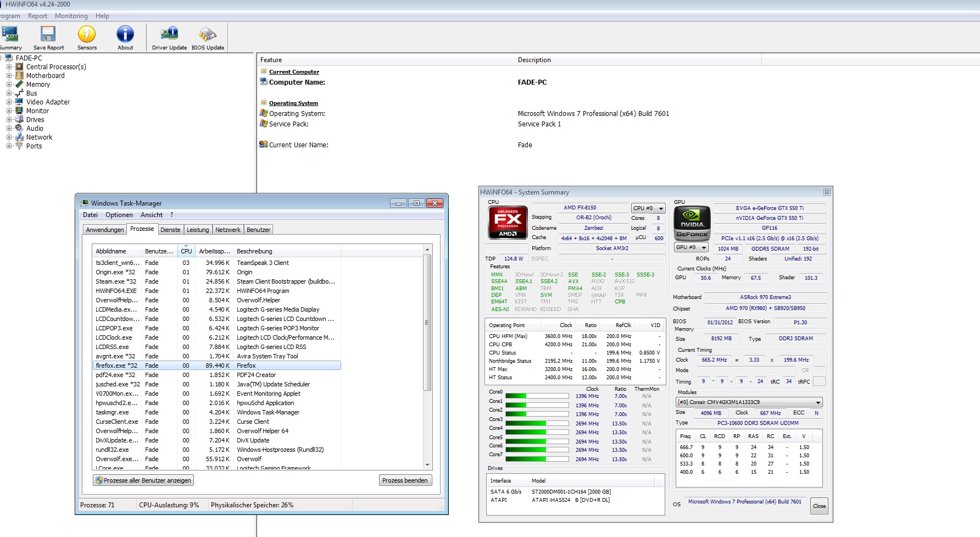This screenshot has height=537, width=980.
Task: Open the Ansicht menu in Task-Manager
Action: point(152,215)
